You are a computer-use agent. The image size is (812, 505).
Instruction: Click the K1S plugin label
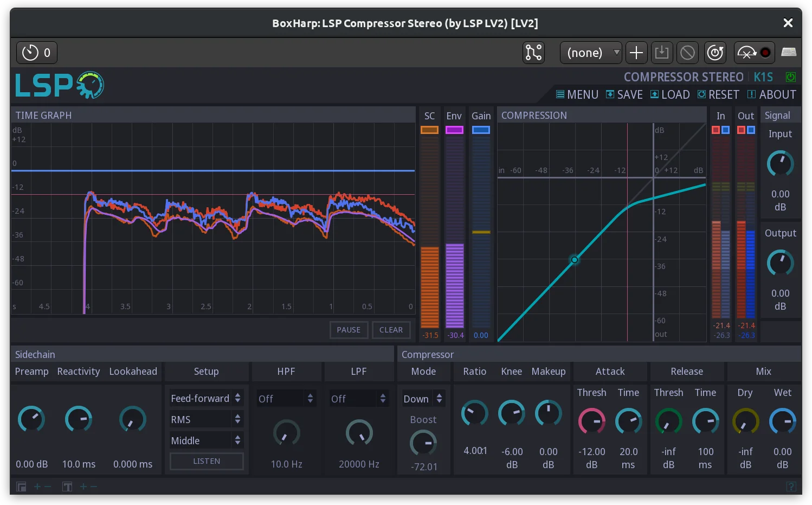pyautogui.click(x=763, y=77)
